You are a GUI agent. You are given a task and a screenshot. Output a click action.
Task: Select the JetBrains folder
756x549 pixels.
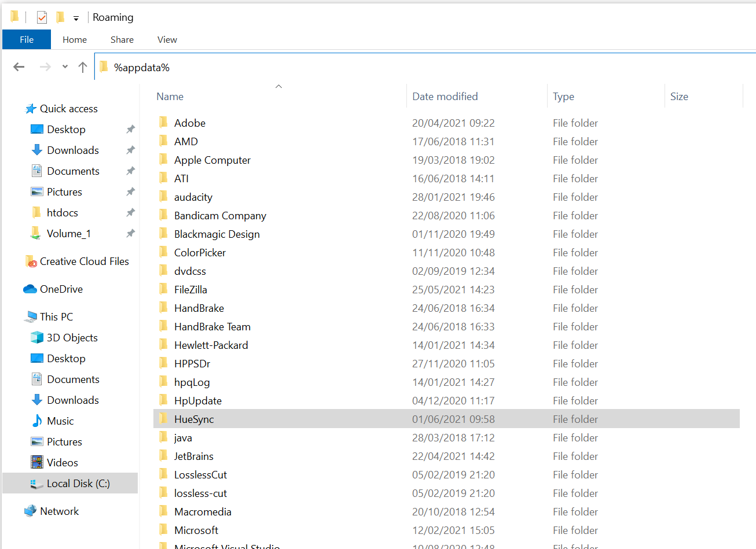(194, 456)
